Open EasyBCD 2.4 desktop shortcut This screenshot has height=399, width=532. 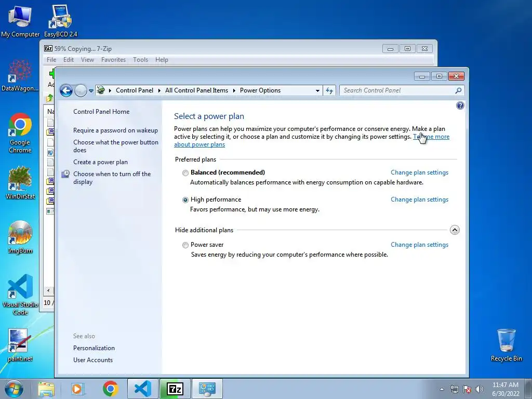tap(61, 21)
